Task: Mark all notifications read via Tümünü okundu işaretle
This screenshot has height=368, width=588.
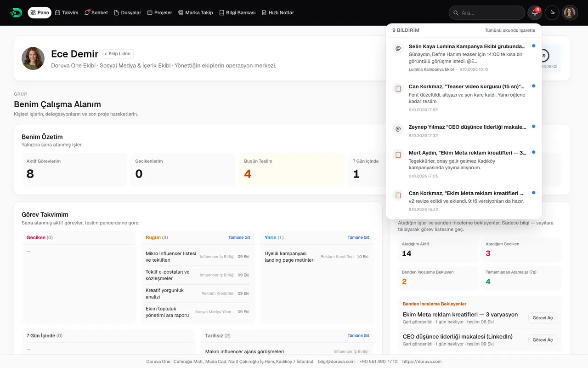Action: coord(510,30)
